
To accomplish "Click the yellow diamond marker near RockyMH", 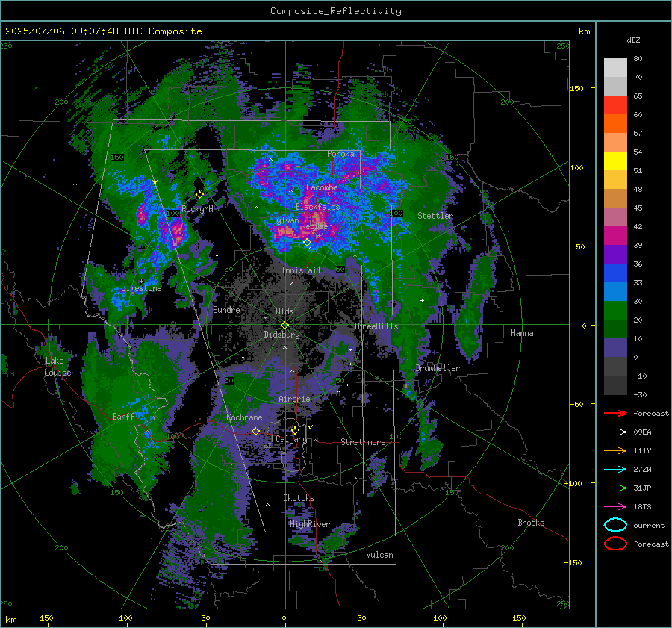I will pos(199,195).
